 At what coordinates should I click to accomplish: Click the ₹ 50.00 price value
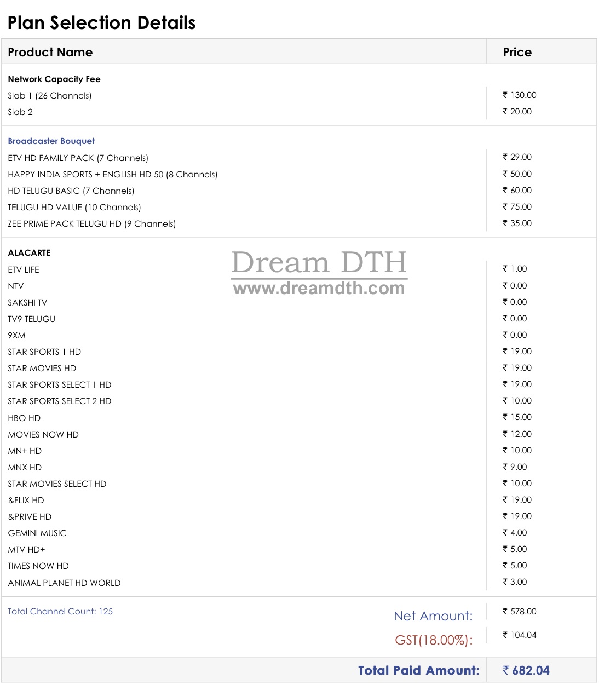[x=517, y=174]
